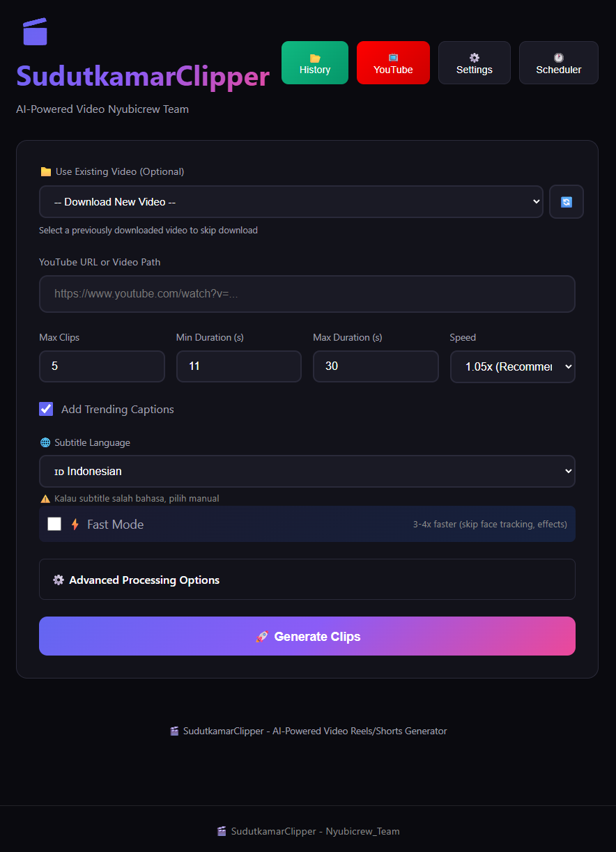Select the YouTube icon in the navigation

tap(393, 56)
